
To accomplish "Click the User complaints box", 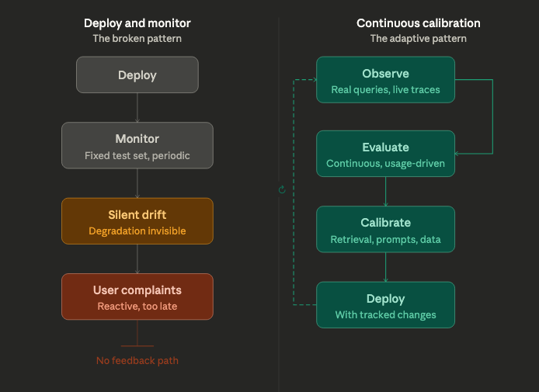I will 137,297.
